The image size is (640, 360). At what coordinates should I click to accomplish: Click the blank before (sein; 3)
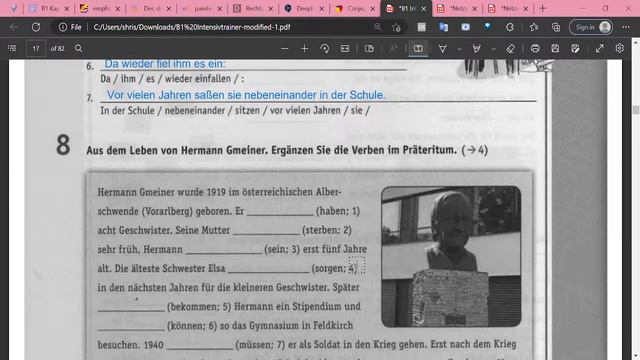point(223,249)
